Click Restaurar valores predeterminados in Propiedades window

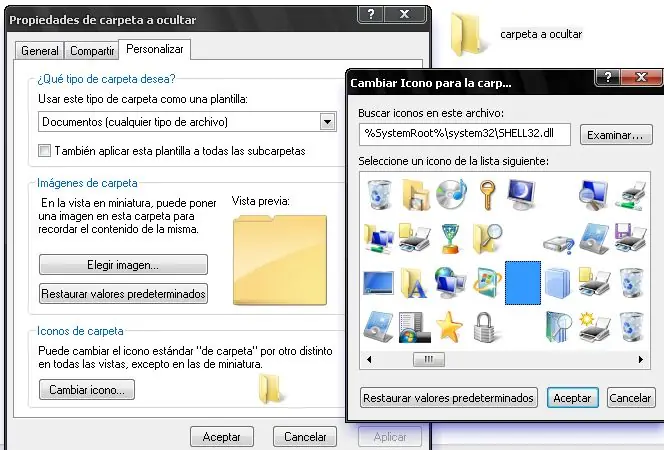click(123, 294)
